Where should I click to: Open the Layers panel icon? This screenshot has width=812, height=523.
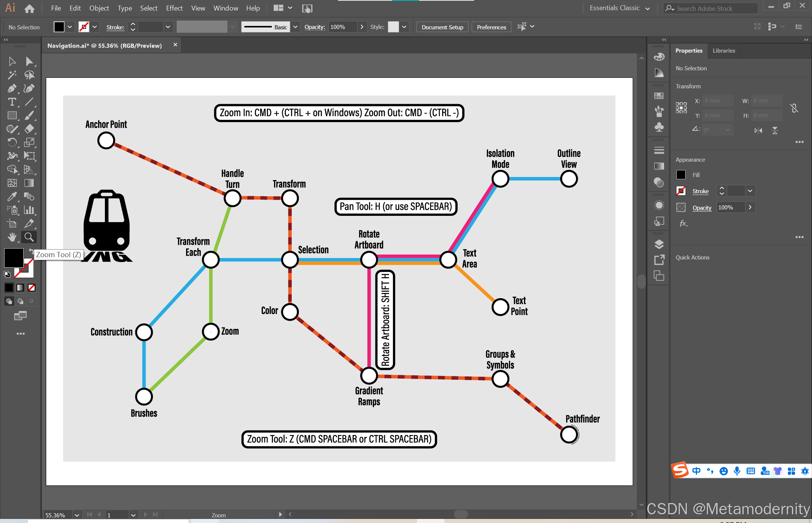click(x=659, y=244)
